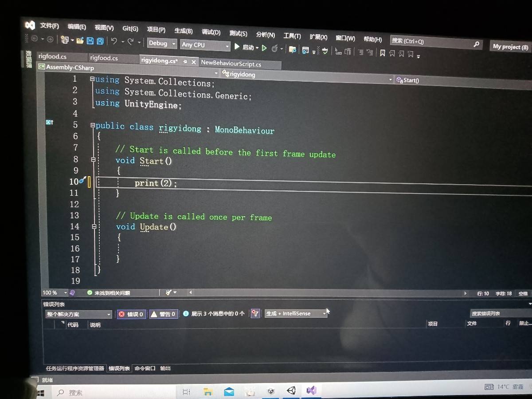Click the Save icon in toolbar
Screen dimensions: 532x399
tap(90, 41)
